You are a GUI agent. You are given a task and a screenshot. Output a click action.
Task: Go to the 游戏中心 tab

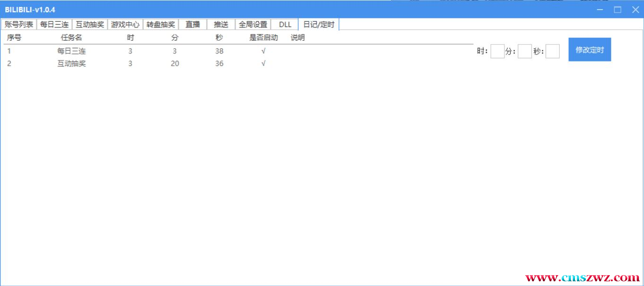tap(125, 25)
